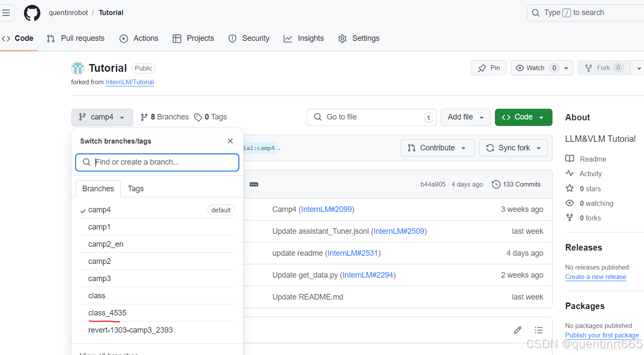
Task: Click Create a new release link
Action: pos(595,277)
